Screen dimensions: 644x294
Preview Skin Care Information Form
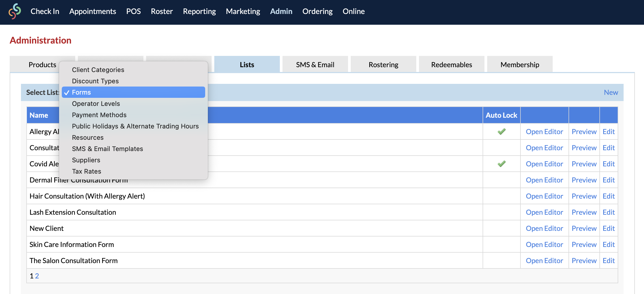[584, 244]
